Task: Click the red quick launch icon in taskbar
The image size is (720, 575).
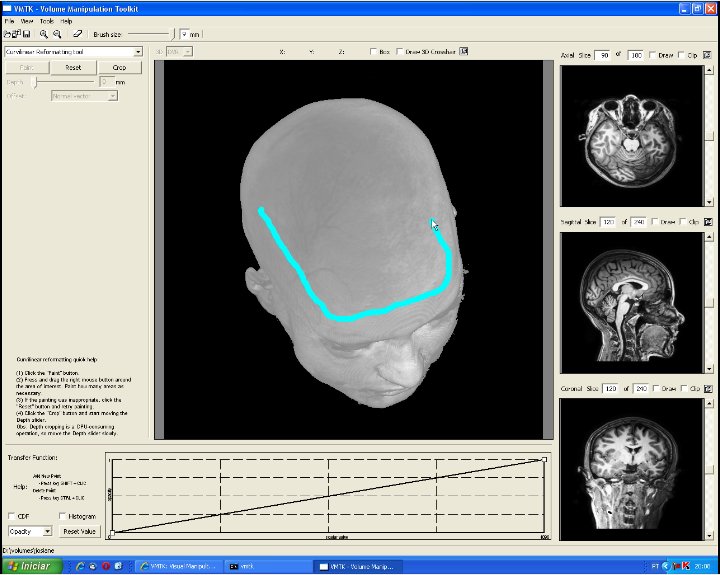Action: (x=106, y=566)
